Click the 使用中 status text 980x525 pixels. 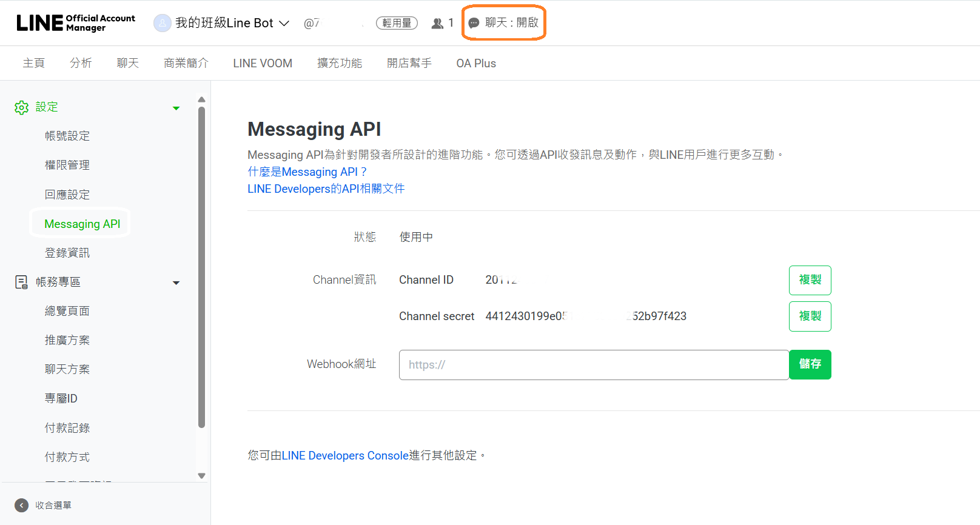tap(416, 237)
